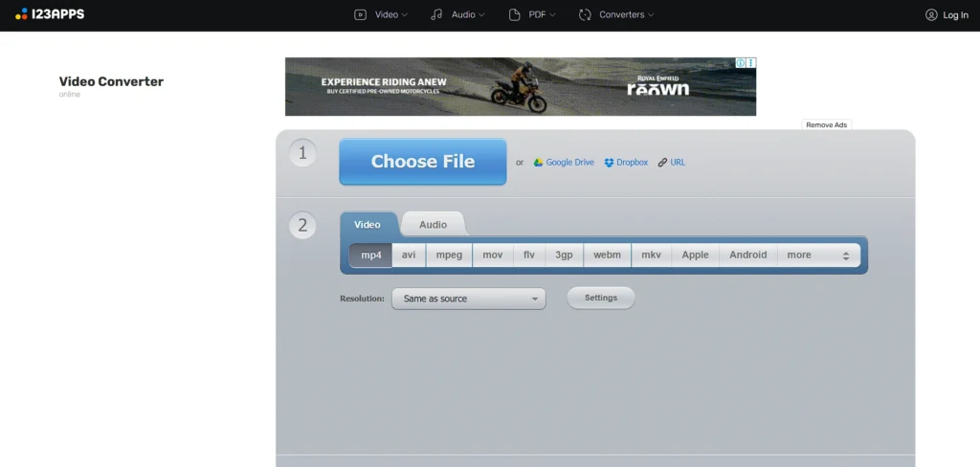Screen dimensions: 980x467
Task: Select the webm format
Action: coord(607,256)
